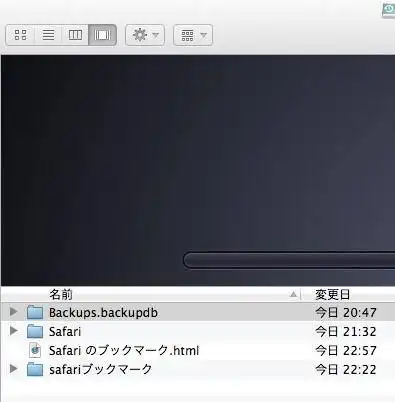Open the item arrangement dropdown
The height and width of the screenshot is (402, 395).
tap(193, 35)
